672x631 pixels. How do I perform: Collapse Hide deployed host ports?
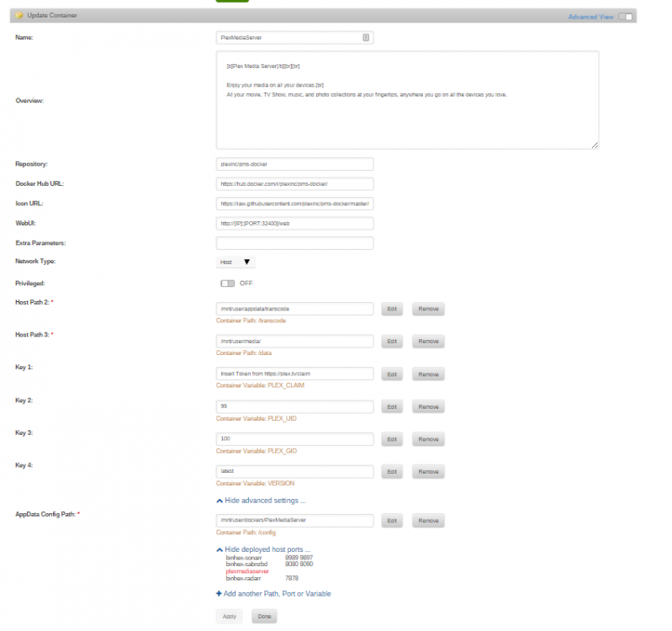(263, 549)
